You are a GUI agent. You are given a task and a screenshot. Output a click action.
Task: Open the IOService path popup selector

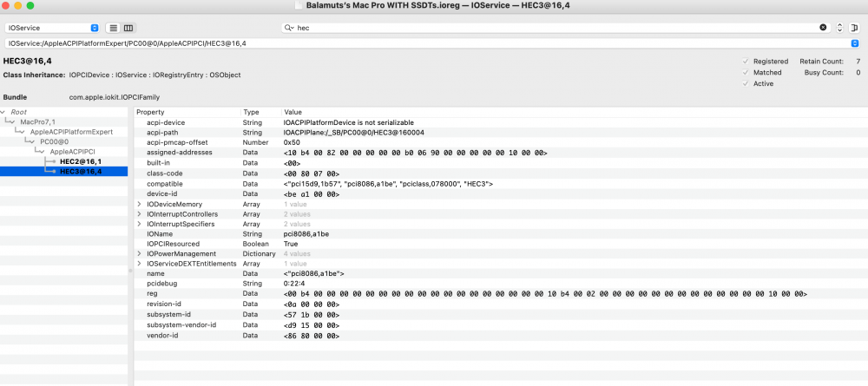click(854, 43)
